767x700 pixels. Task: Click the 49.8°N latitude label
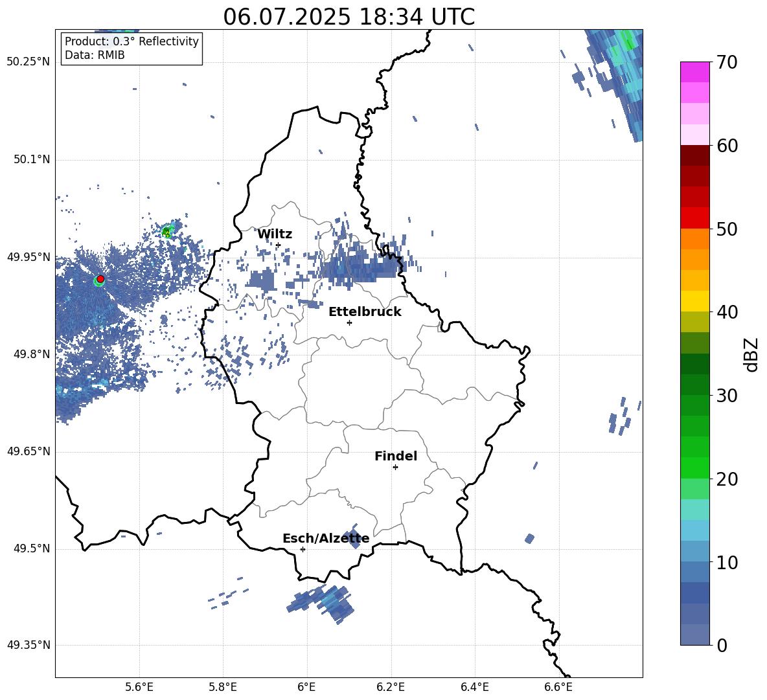(x=32, y=354)
